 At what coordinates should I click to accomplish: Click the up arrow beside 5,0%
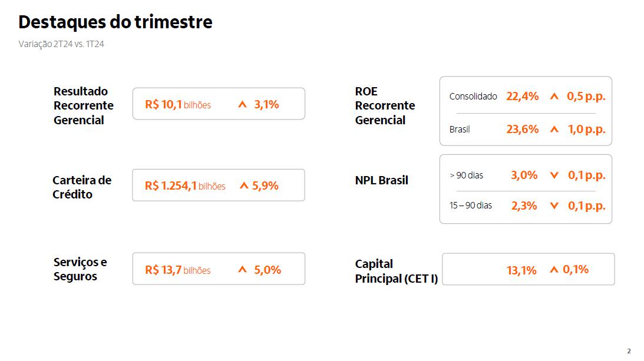point(242,270)
